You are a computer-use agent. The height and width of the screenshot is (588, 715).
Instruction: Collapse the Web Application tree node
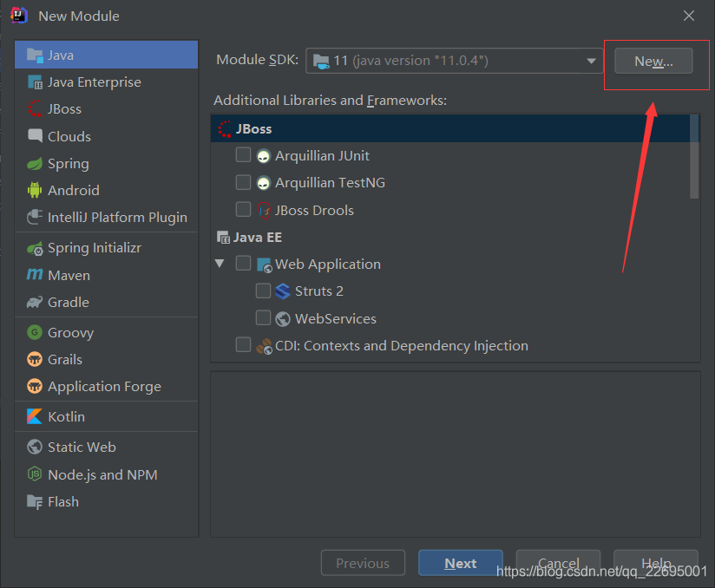click(220, 264)
